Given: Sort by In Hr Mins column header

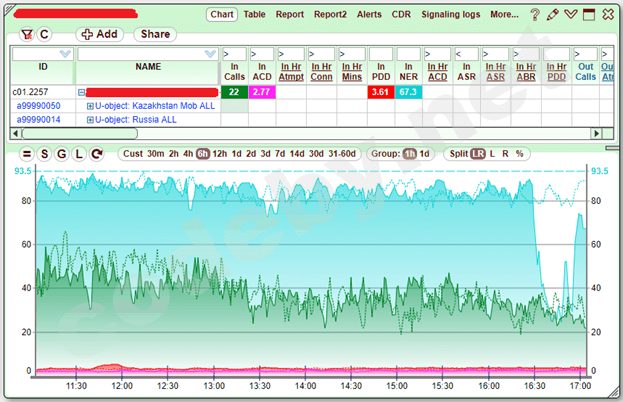Looking at the screenshot, I should click(352, 72).
